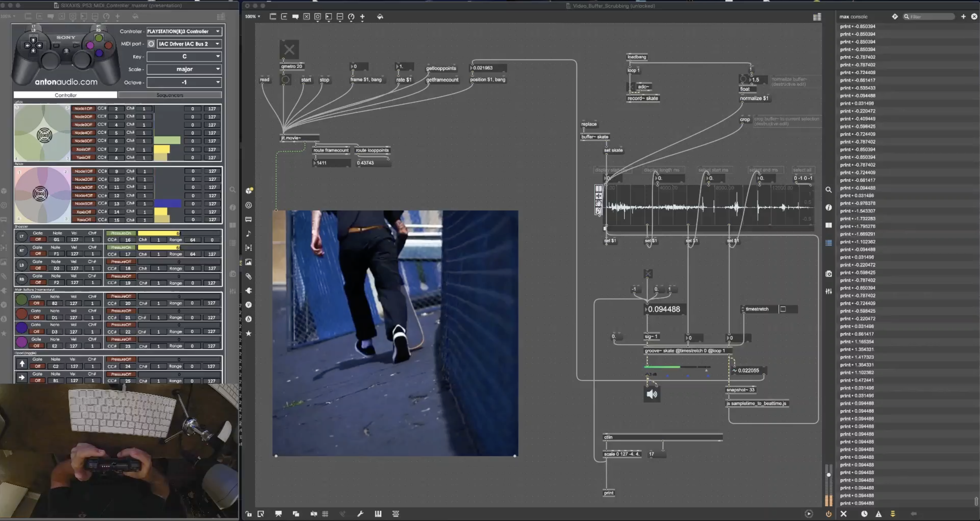The height and width of the screenshot is (521, 980).
Task: Open the Octave dropdown showing -1
Action: [x=184, y=82]
